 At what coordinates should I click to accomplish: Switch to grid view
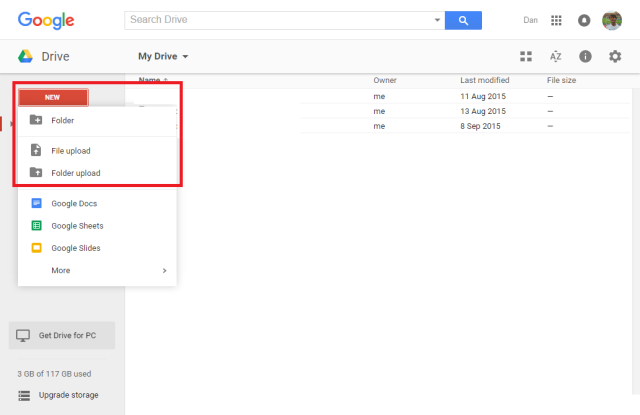tap(526, 56)
